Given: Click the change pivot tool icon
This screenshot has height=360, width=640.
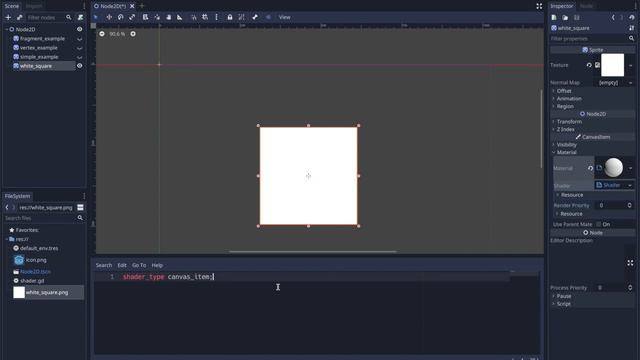Looking at the screenshot, I should click(157, 17).
